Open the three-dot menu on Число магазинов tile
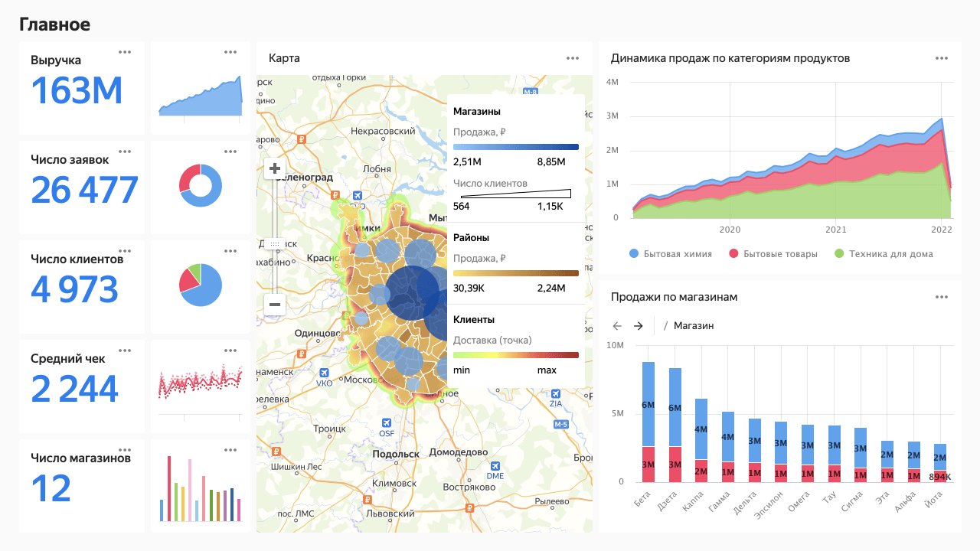This screenshot has height=551, width=980. pos(125,449)
